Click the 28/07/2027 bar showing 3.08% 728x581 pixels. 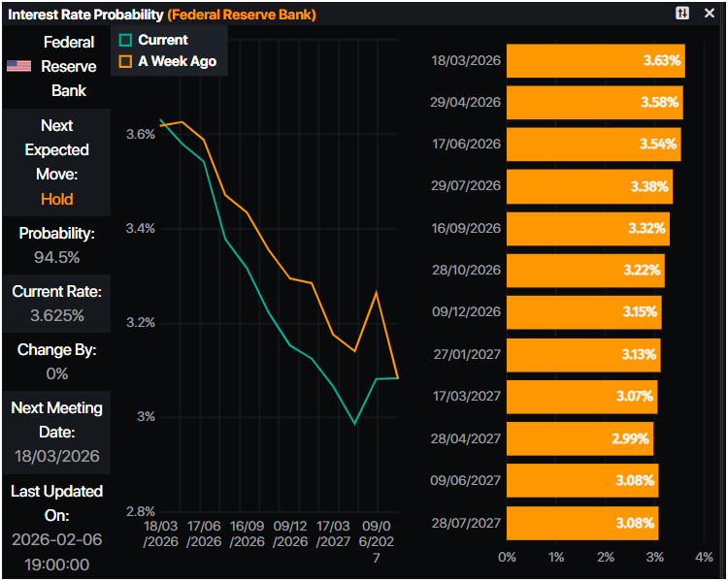(582, 523)
